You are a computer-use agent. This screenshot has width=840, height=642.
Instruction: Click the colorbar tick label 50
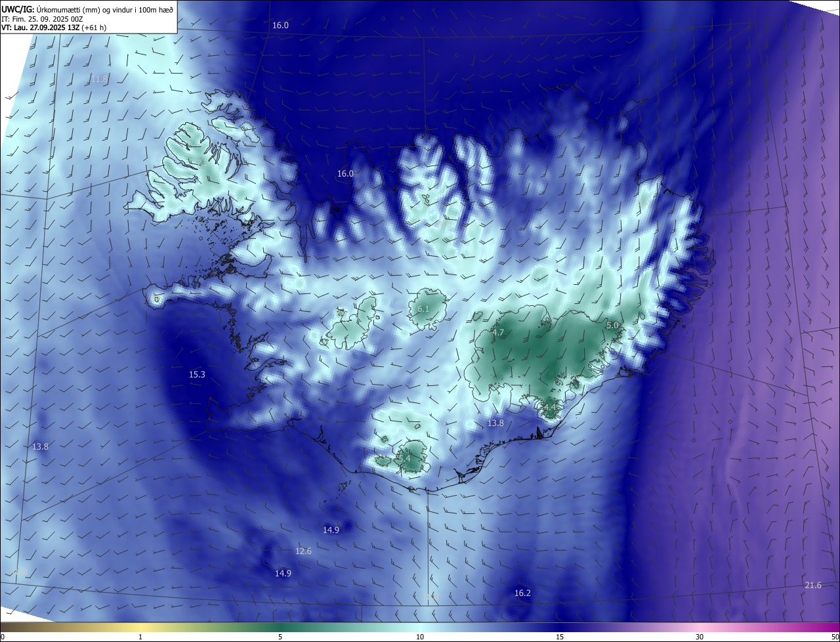pos(835,637)
